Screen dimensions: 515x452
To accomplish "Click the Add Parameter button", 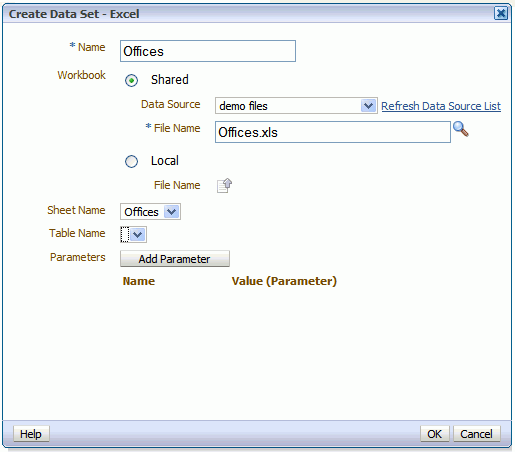I will (175, 259).
